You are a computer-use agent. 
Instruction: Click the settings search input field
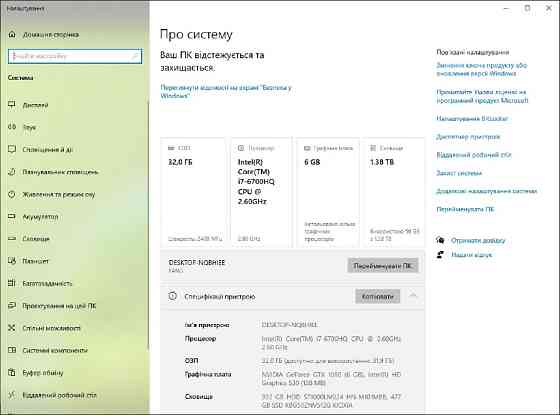point(75,56)
